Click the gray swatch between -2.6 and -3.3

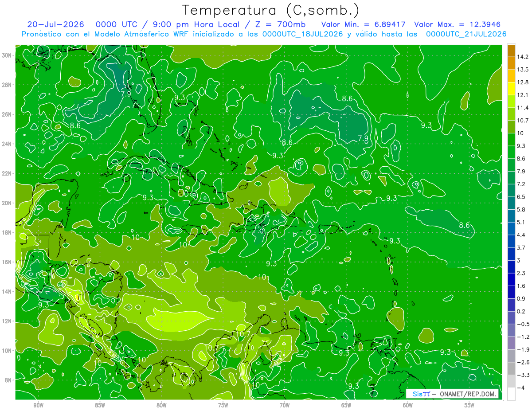(x=511, y=369)
